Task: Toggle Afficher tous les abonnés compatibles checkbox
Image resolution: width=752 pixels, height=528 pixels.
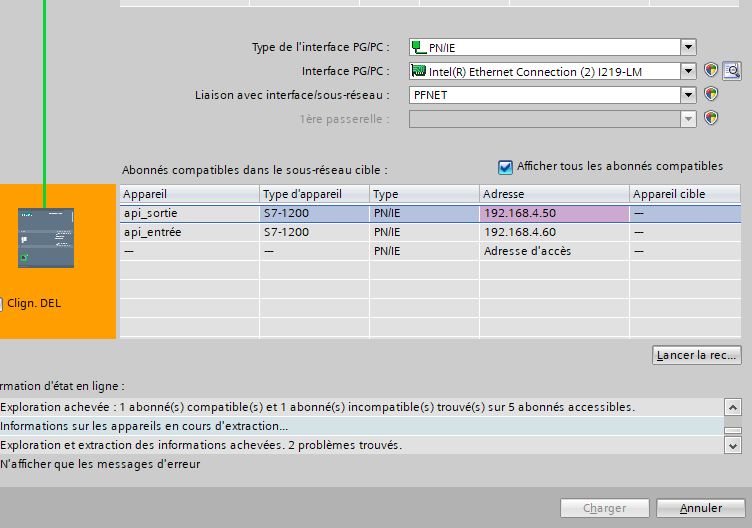Action: [x=505, y=167]
